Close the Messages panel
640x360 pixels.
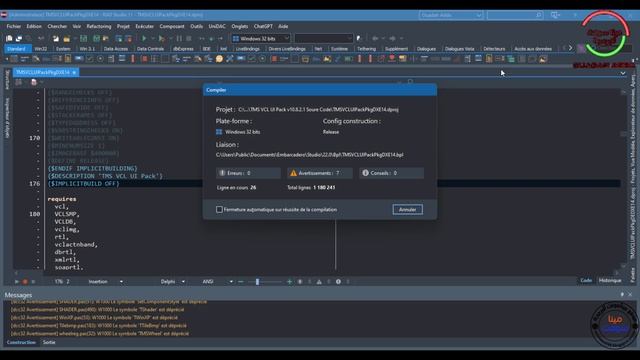[x=630, y=294]
